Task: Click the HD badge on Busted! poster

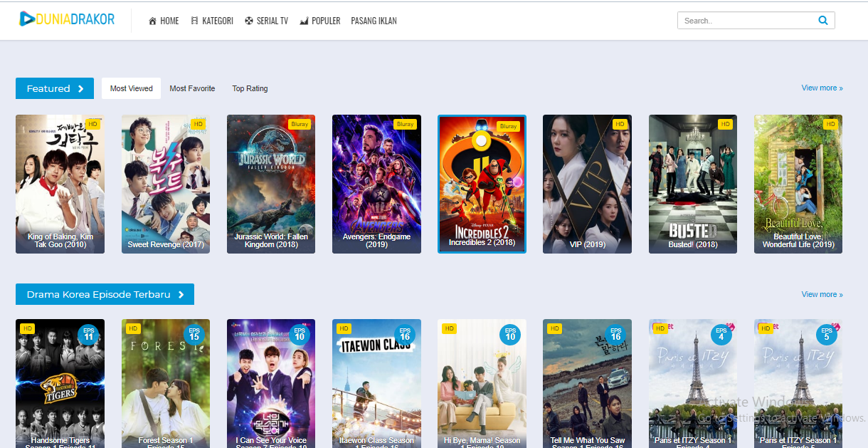Action: point(725,124)
